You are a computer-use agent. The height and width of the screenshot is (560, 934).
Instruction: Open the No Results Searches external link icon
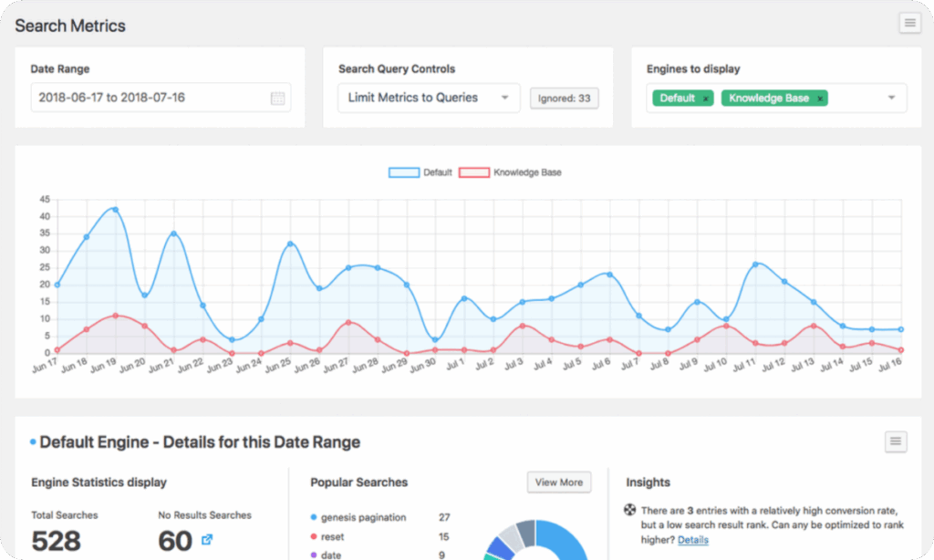[207, 540]
